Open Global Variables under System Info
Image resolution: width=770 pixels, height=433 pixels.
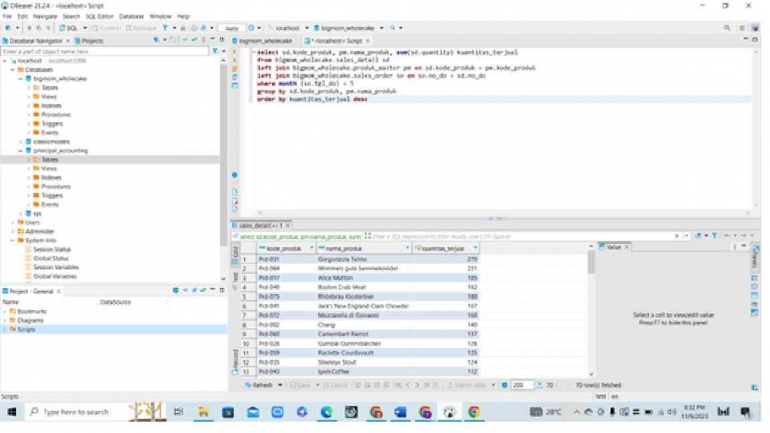pyautogui.click(x=55, y=276)
